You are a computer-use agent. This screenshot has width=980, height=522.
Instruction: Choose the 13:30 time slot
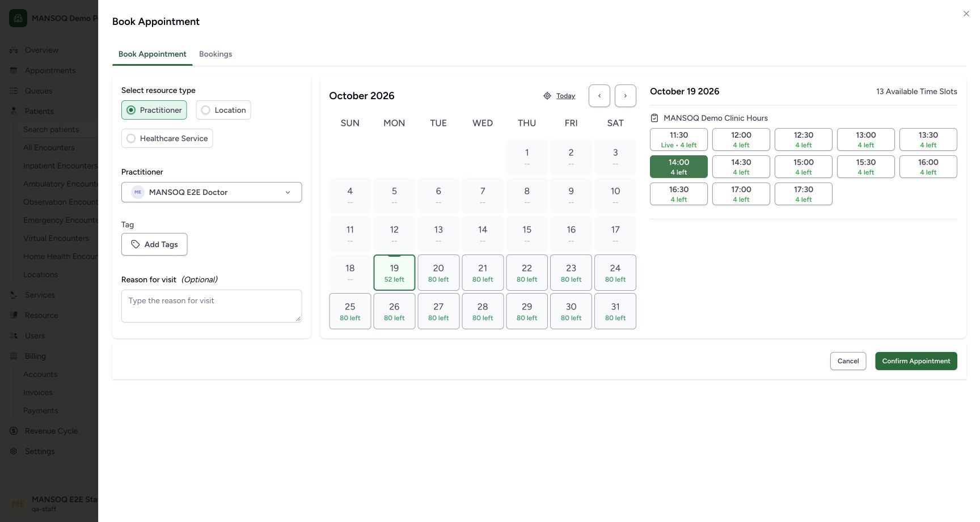pyautogui.click(x=928, y=139)
